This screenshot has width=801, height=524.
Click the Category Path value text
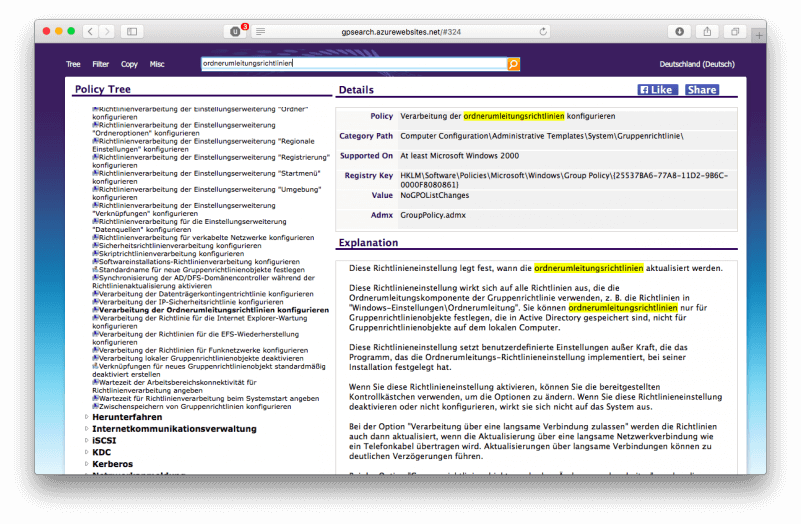click(541, 136)
